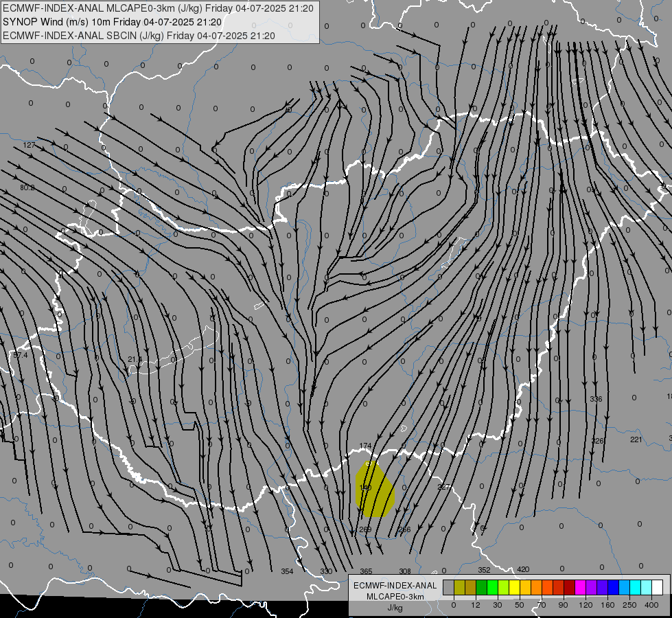
Task: Click the map value '256'
Action: pos(404,529)
